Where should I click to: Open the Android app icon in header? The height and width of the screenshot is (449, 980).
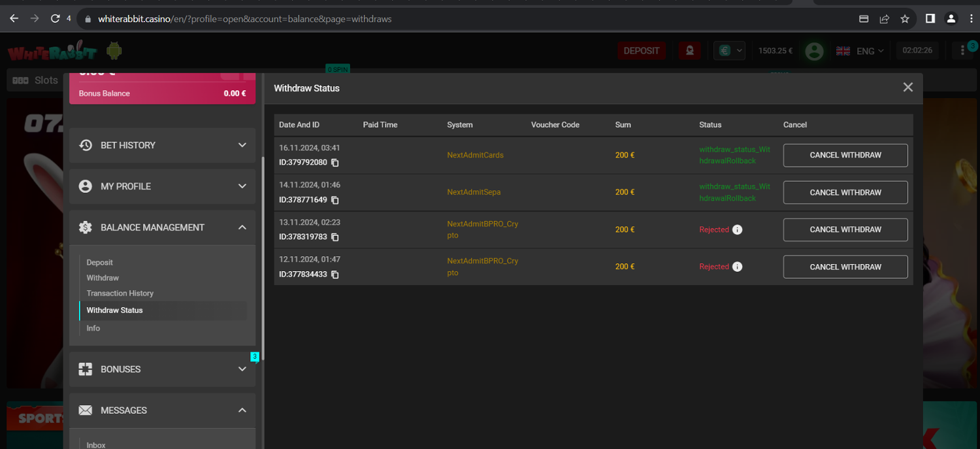114,51
